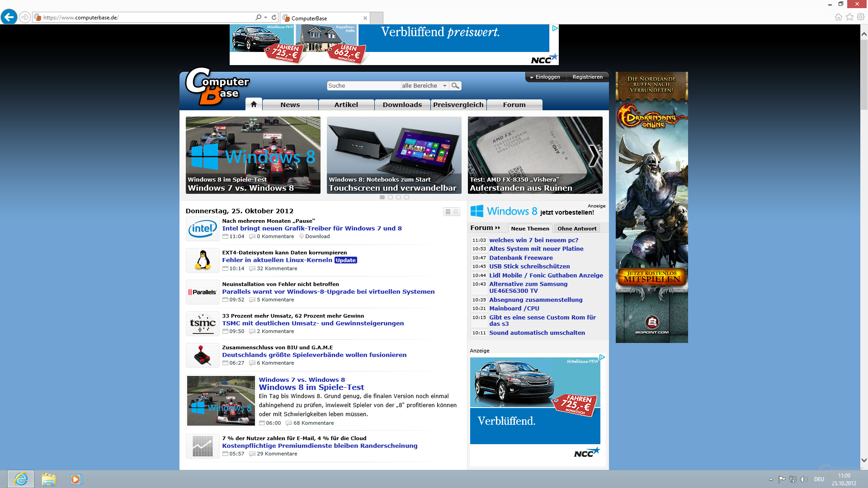Open browser home page icon
The image size is (868, 488).
[x=839, y=17]
